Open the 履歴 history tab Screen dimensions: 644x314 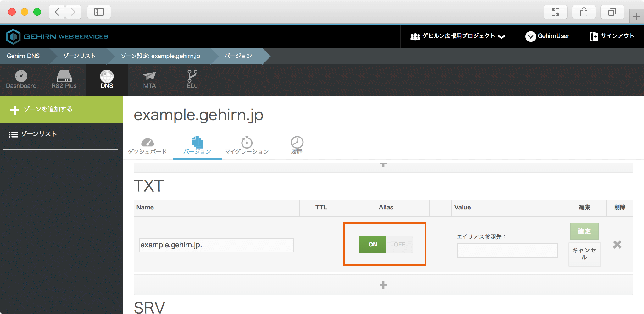coord(297,146)
